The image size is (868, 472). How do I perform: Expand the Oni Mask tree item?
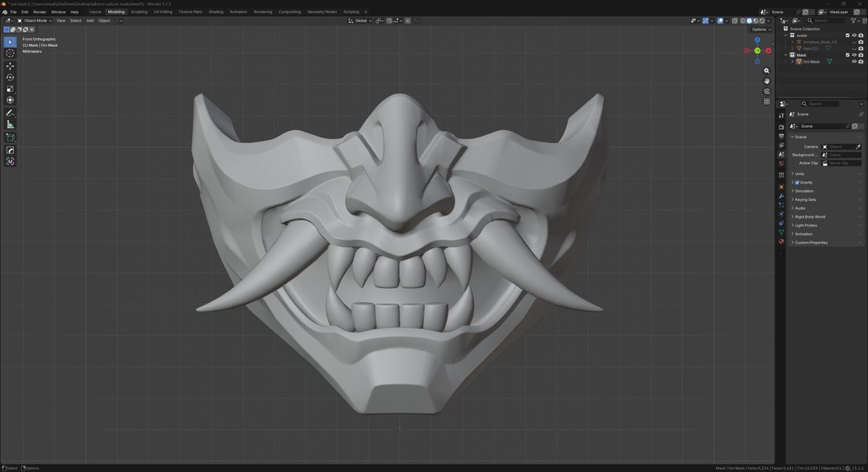[793, 61]
